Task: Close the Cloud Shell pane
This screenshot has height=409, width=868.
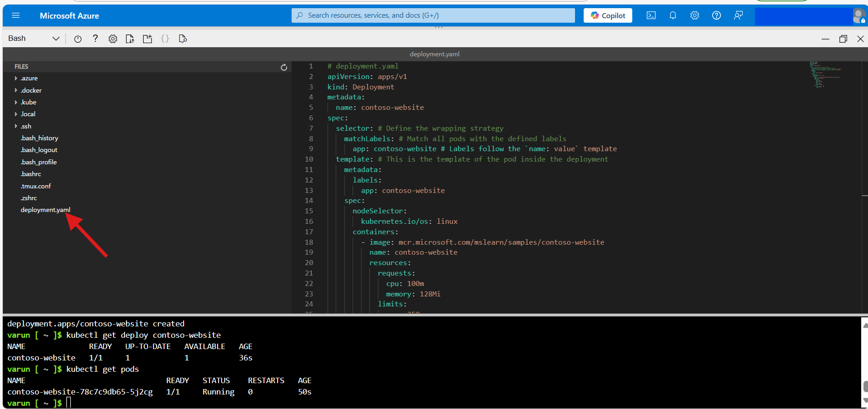Action: 860,39
